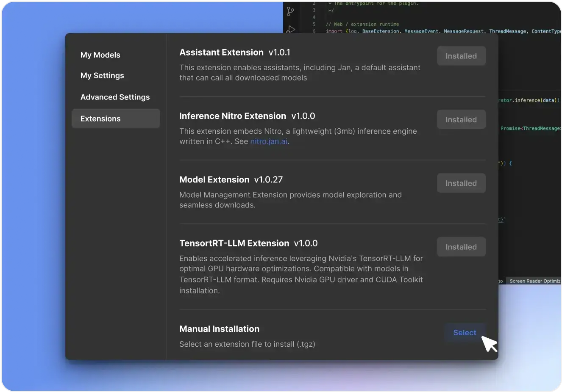Follow the nitro.jan.ai link
This screenshot has width=562, height=392.
pos(269,142)
